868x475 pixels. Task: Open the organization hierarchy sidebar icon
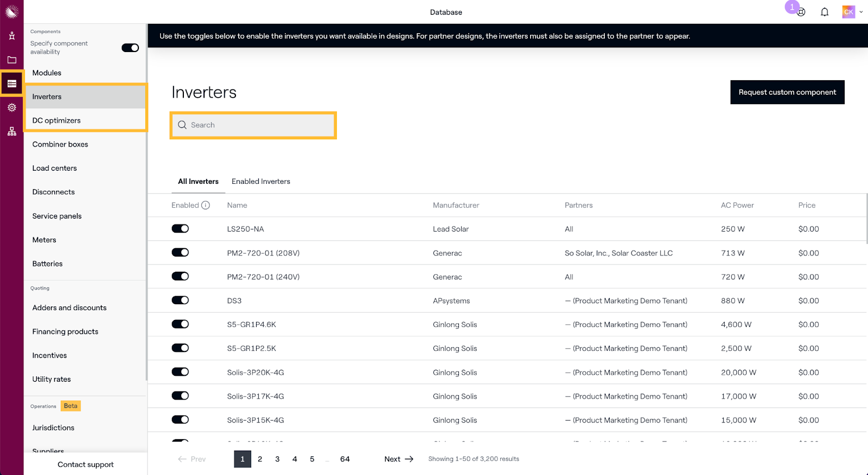[x=11, y=131]
